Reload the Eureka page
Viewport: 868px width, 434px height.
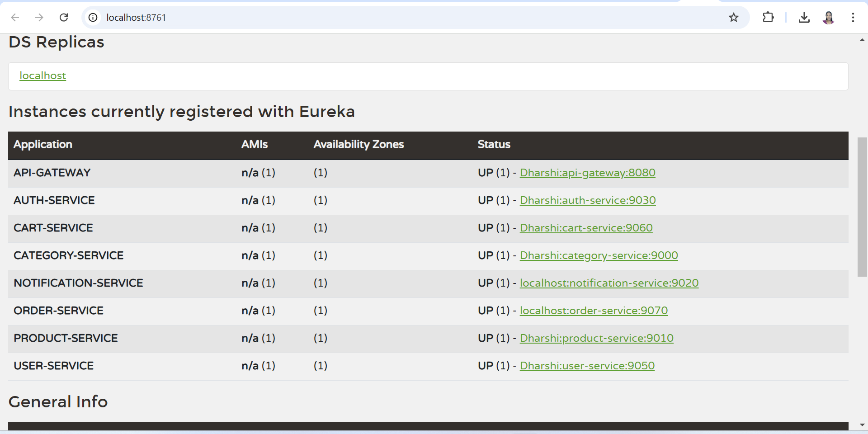click(64, 17)
